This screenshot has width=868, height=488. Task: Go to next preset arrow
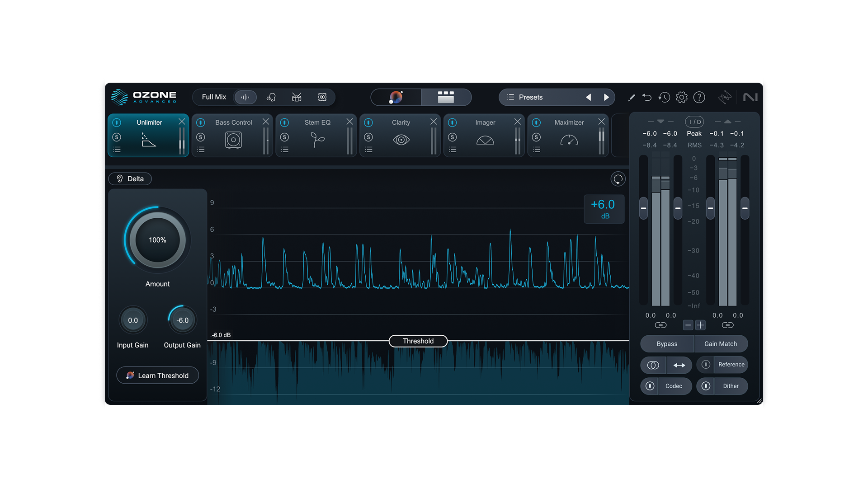(606, 97)
